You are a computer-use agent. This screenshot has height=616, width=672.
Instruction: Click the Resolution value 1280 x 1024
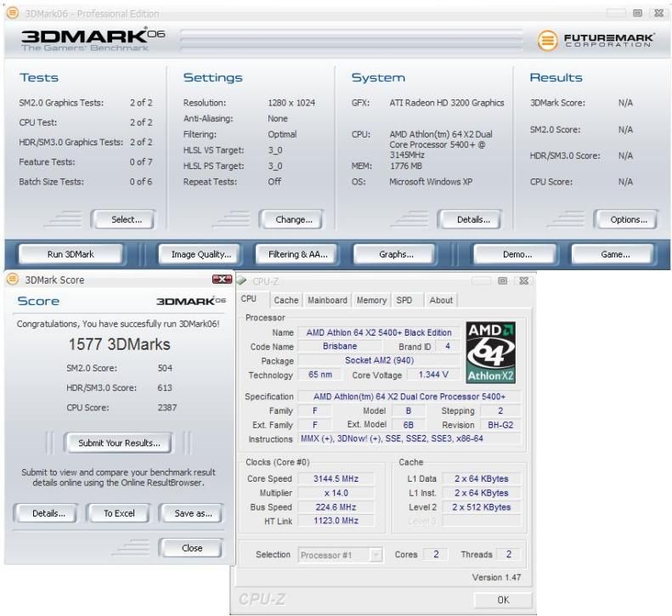pyautogui.click(x=291, y=103)
